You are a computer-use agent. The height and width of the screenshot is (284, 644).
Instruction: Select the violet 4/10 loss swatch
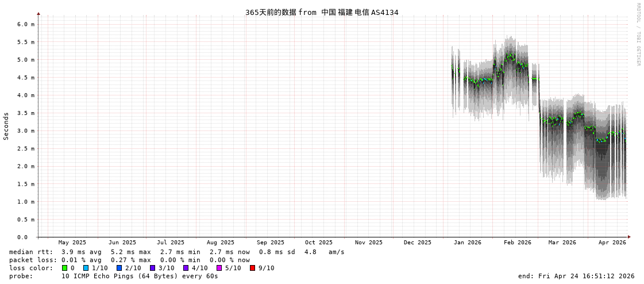click(186, 268)
